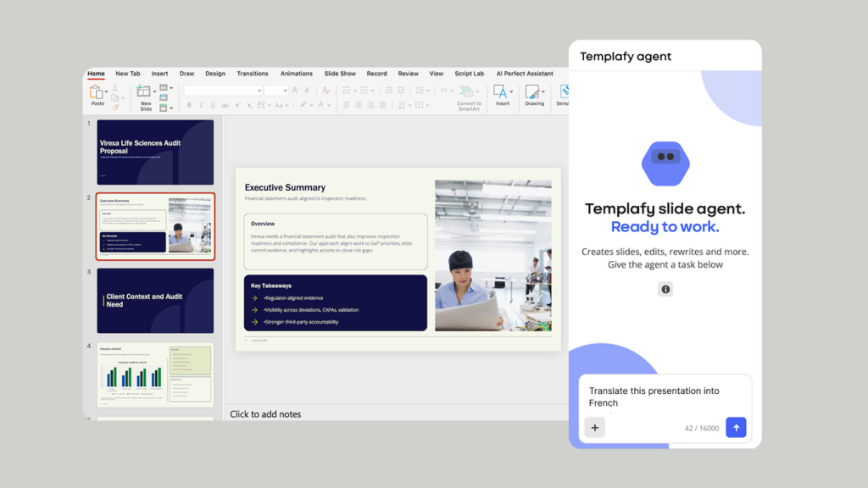This screenshot has width=868, height=488.
Task: Toggle Italic formatting
Action: pyautogui.click(x=201, y=104)
